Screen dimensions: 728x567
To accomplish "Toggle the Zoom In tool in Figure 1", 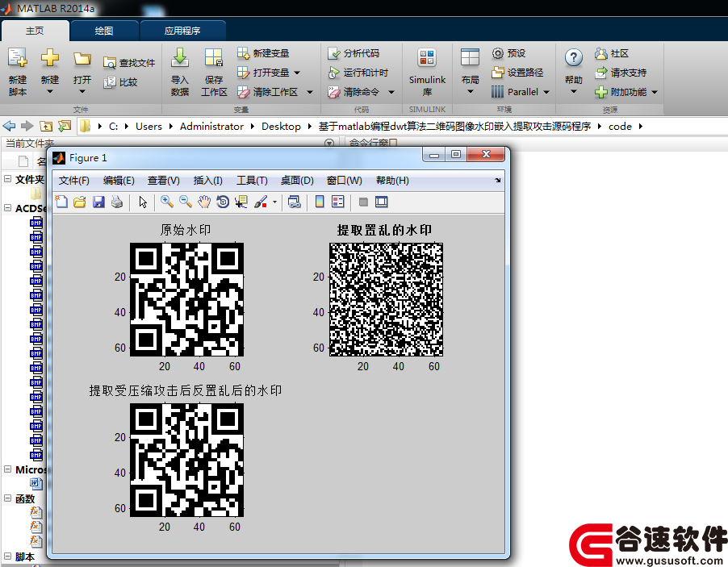I will click(167, 202).
